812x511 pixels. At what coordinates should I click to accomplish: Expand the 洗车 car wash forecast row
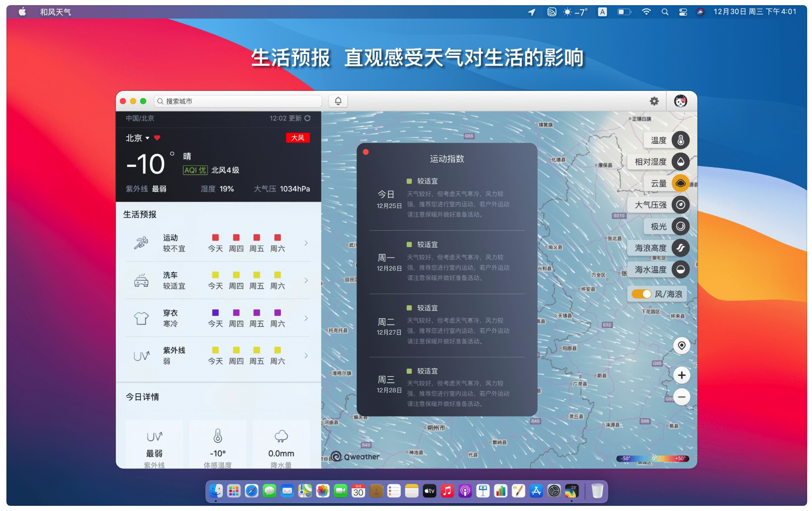[306, 281]
